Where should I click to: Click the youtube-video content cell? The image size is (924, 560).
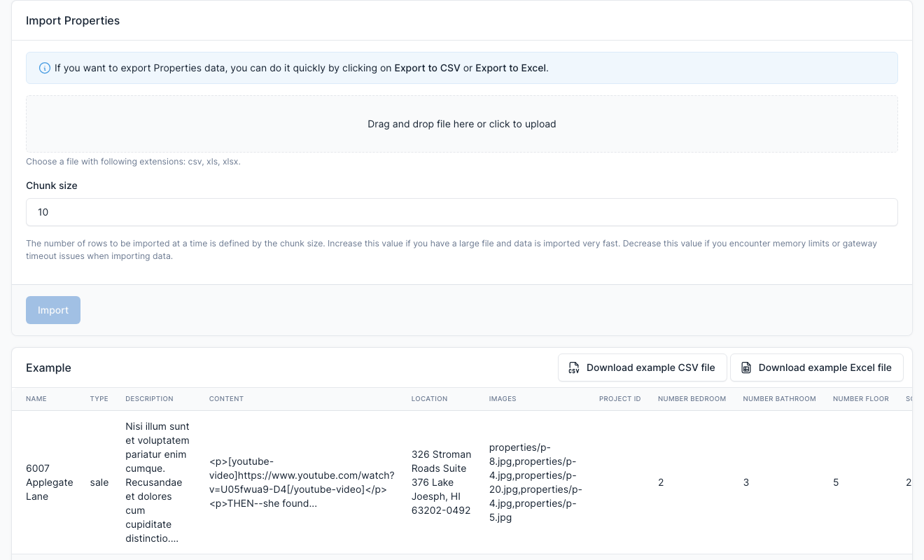tap(302, 482)
